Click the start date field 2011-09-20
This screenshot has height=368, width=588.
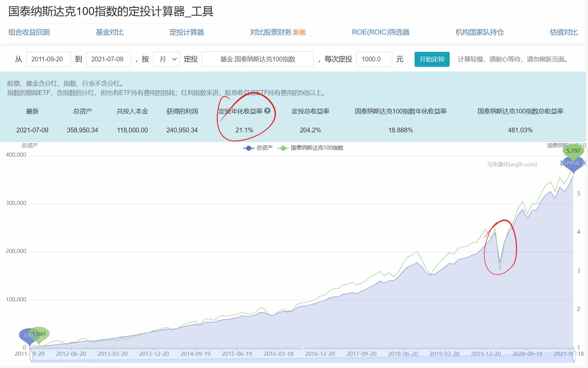coord(48,59)
